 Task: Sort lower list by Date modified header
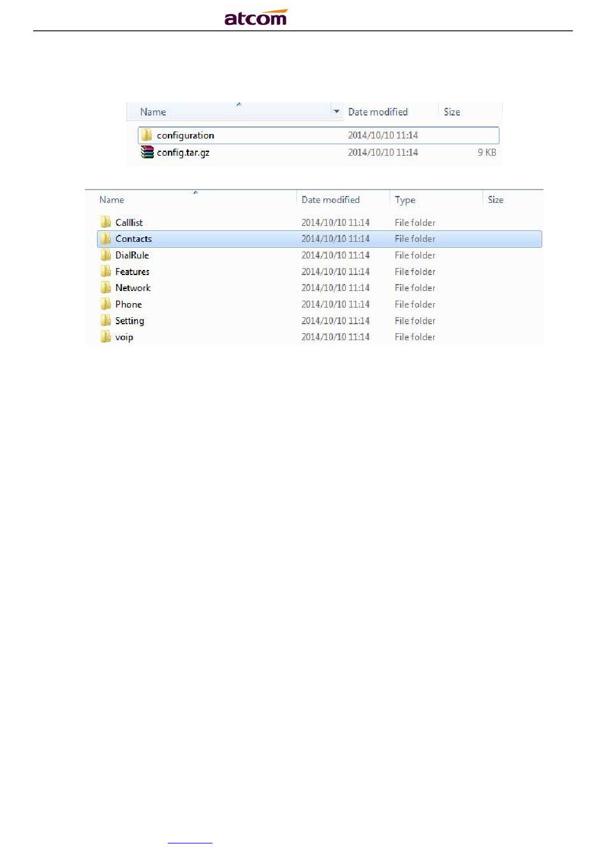(x=330, y=200)
